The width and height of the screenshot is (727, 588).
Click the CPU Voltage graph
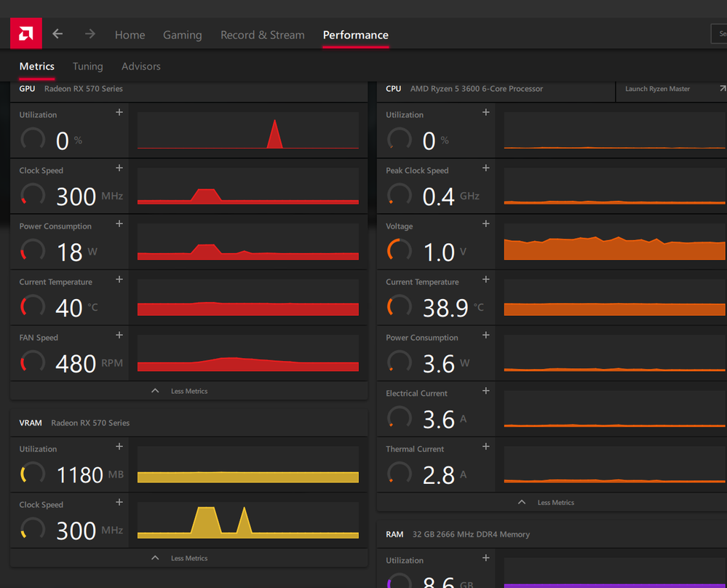tap(615, 242)
